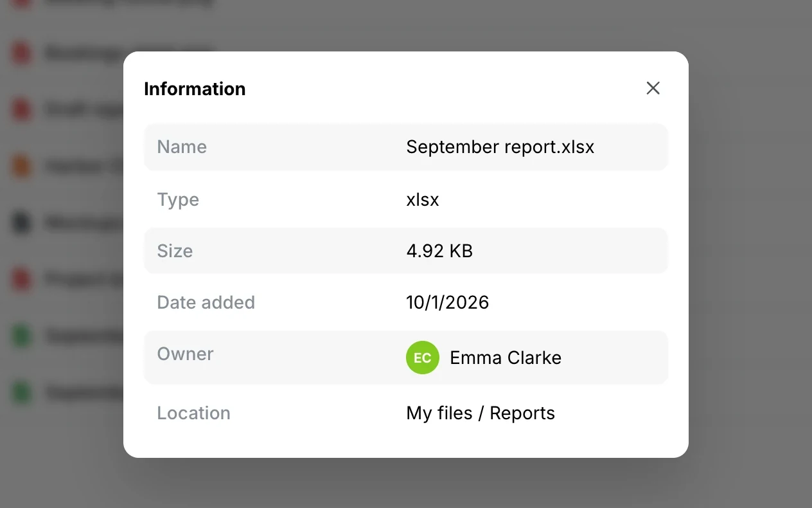Click the EC owner avatar
The height and width of the screenshot is (508, 812).
[423, 358]
